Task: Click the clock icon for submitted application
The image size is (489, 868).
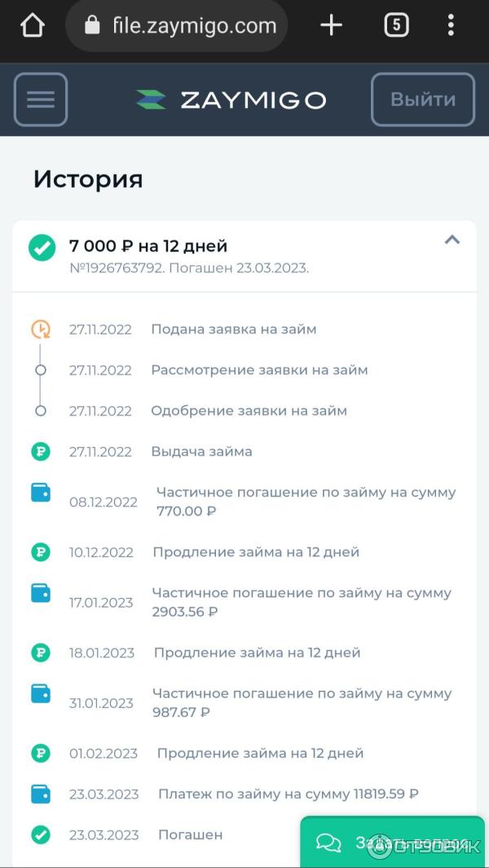Action: (41, 329)
